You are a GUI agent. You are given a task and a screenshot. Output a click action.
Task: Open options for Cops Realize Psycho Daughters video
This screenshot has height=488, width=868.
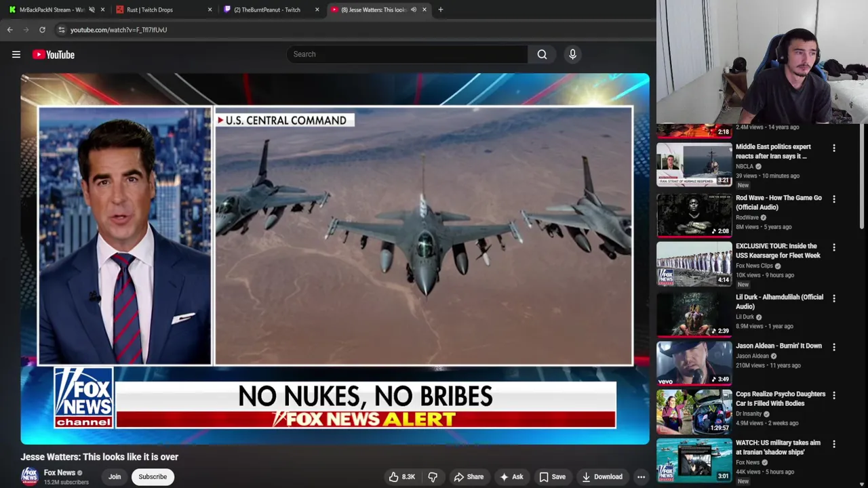point(834,395)
